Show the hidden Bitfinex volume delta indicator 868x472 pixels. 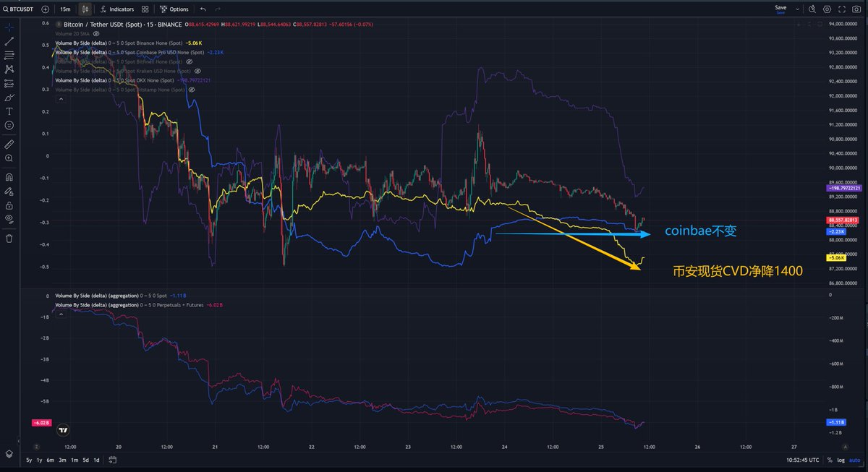tap(190, 61)
